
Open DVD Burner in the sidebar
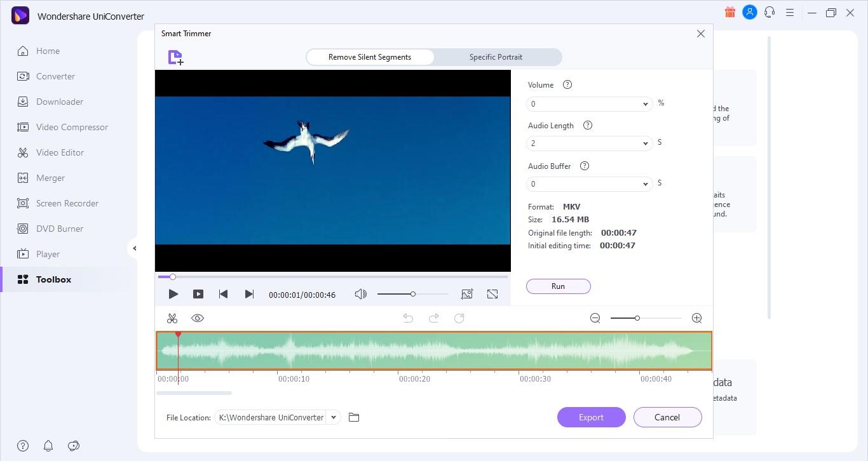(x=60, y=229)
